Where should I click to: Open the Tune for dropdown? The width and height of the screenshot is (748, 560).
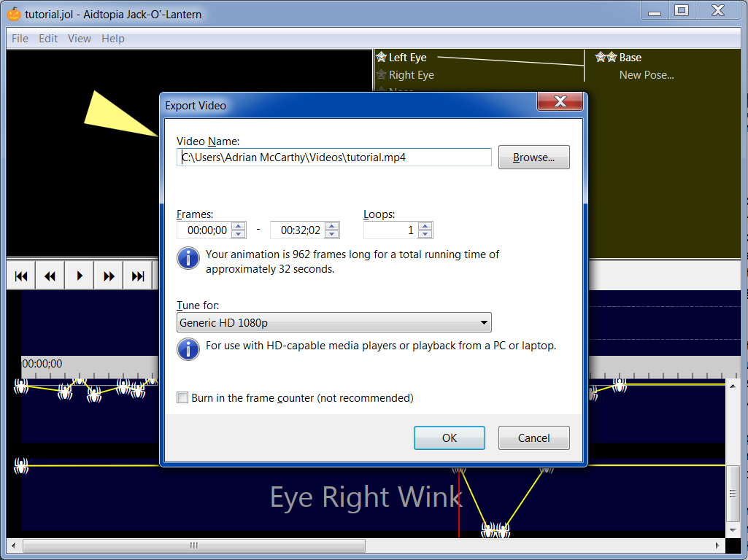(334, 322)
